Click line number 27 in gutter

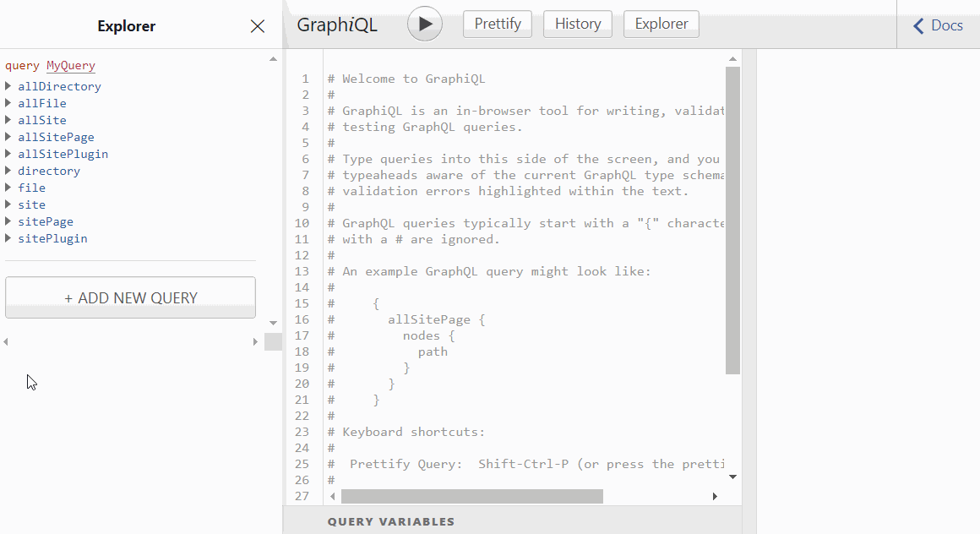(302, 496)
